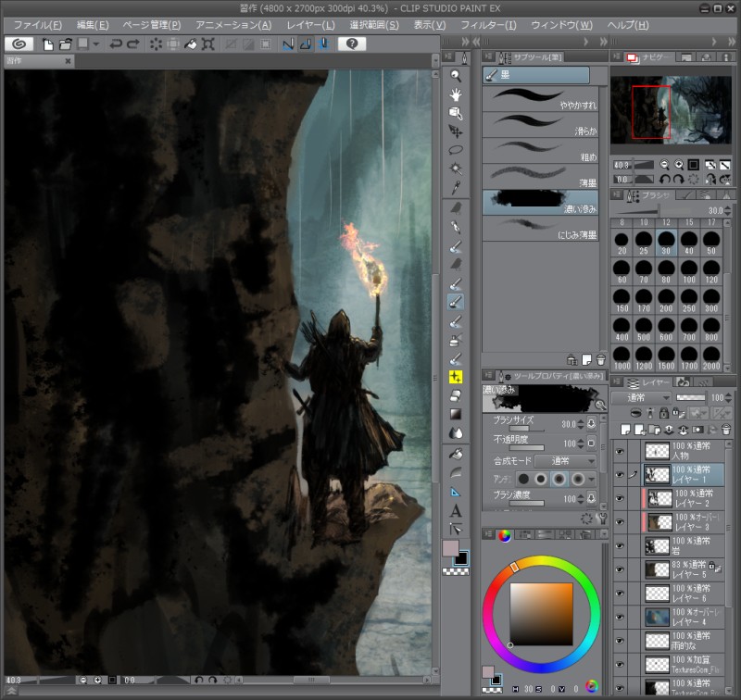
Task: Select the Hand move tool
Action: (x=456, y=94)
